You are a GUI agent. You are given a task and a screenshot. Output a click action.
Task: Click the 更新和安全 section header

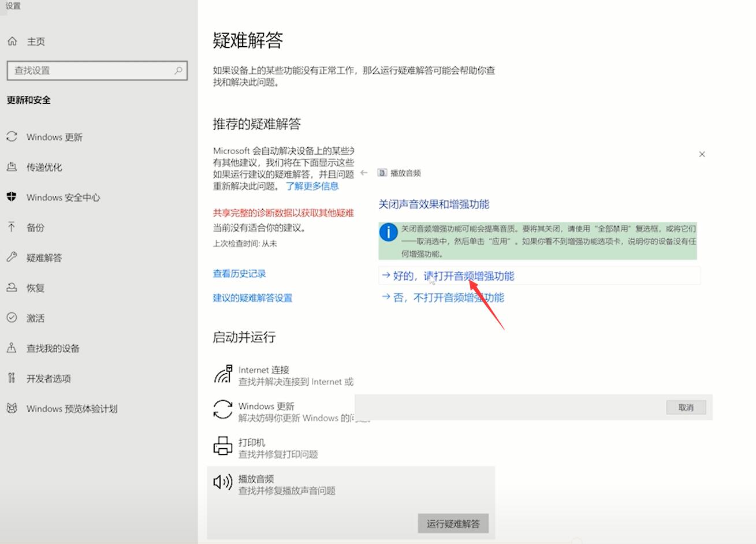(x=29, y=100)
